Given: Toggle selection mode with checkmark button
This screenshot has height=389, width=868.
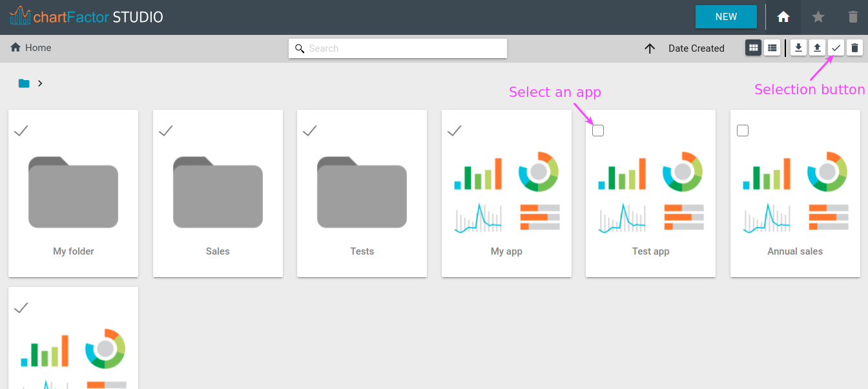Looking at the screenshot, I should [836, 48].
